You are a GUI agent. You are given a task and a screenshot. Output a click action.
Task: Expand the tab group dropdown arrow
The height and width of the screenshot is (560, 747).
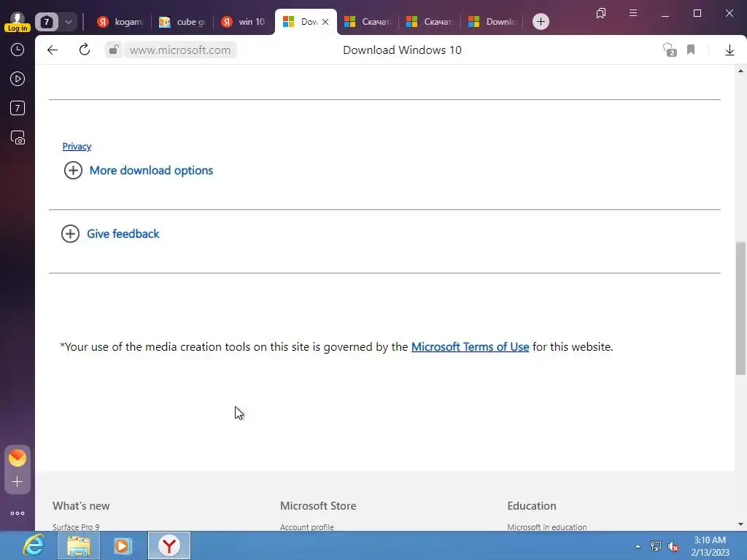[x=68, y=22]
